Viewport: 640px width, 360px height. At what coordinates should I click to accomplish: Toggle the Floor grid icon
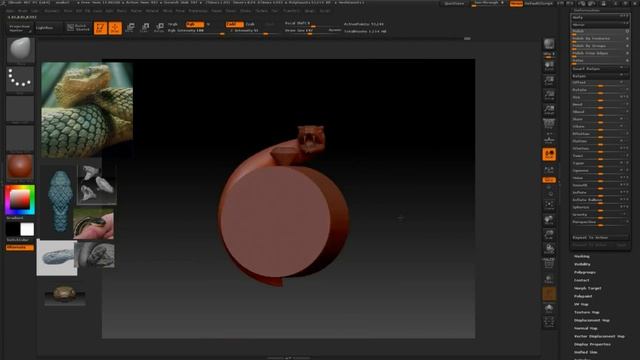tap(549, 139)
